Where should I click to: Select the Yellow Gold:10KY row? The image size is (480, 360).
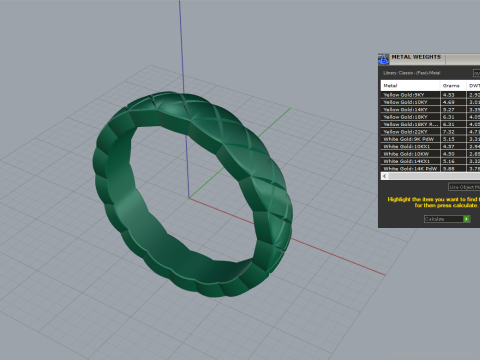coord(430,102)
